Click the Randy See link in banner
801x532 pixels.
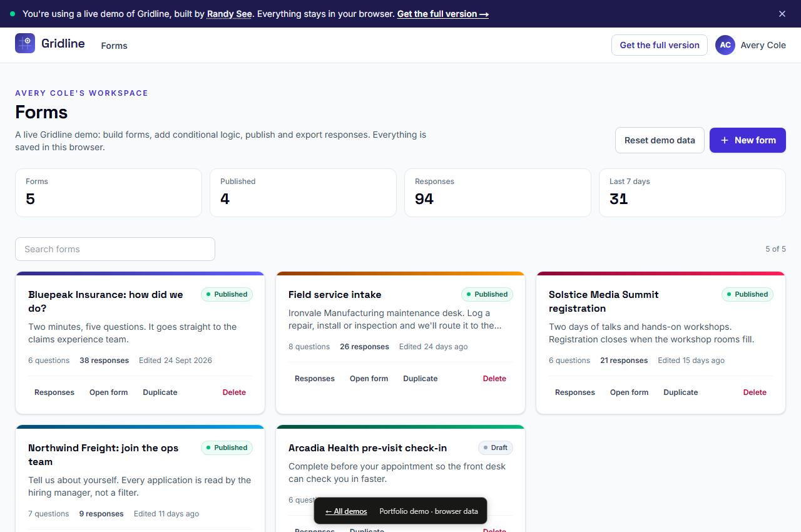[230, 14]
